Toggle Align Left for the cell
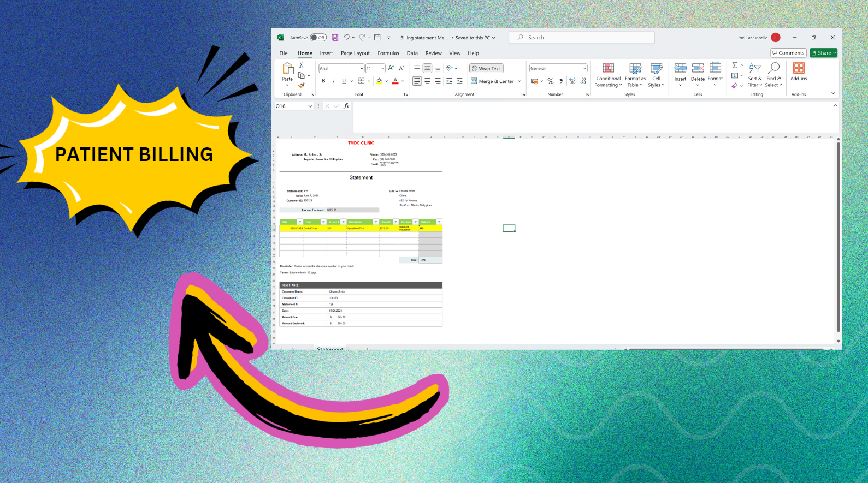This screenshot has width=868, height=483. [417, 81]
